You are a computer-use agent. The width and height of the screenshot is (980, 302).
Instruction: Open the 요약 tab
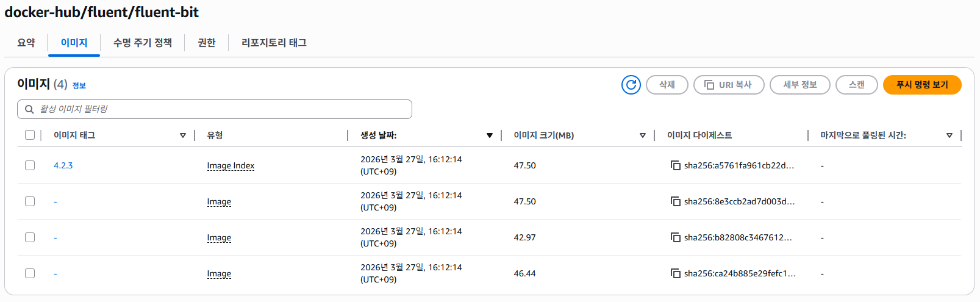click(x=26, y=43)
